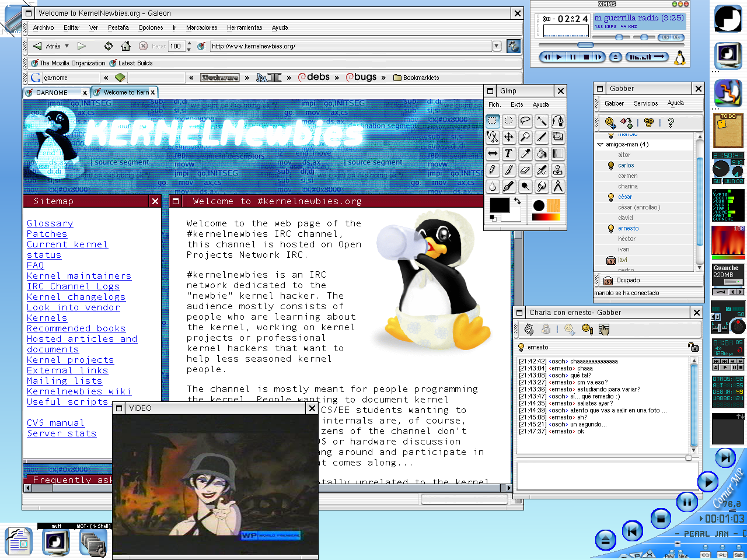The image size is (747, 560).
Task: Pick the Eraser tool in Gimp
Action: coord(525,170)
